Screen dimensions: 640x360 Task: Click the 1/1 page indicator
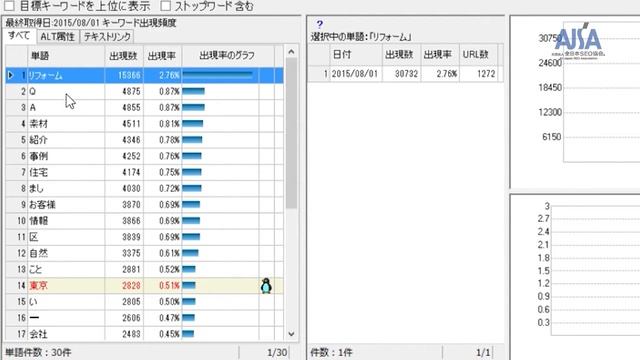pos(483,352)
